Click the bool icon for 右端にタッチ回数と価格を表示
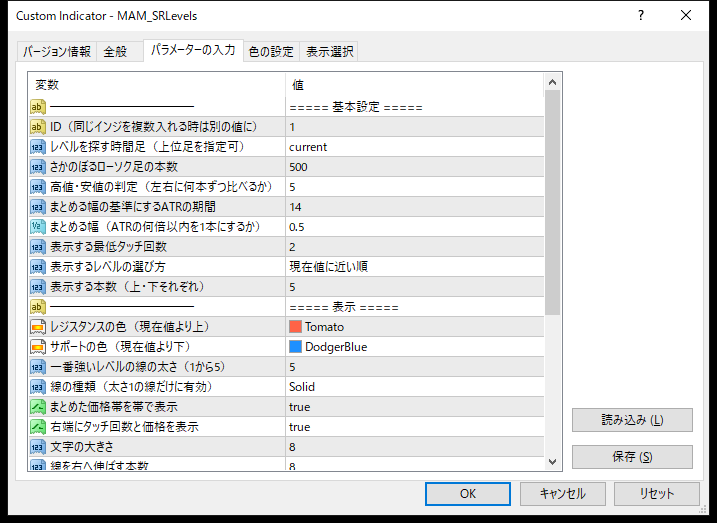717x523 pixels. coord(38,427)
